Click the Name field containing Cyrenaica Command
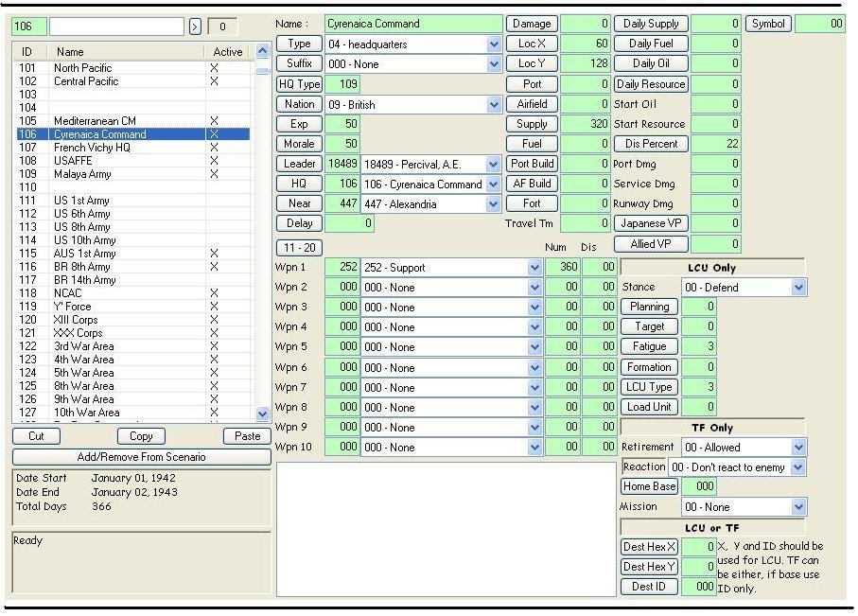858x616 pixels. tap(413, 24)
